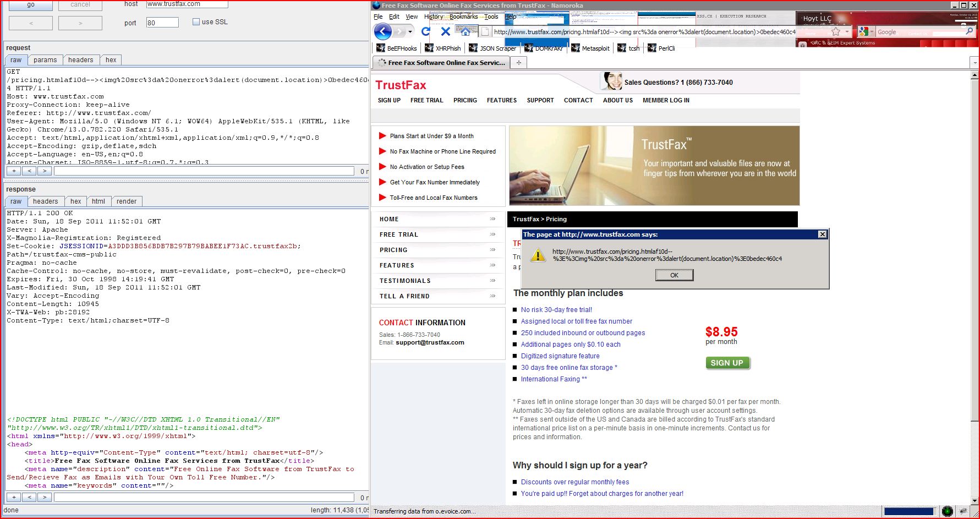Open the JSON Scraper bookmark
This screenshot has width=980, height=519.
pos(492,48)
